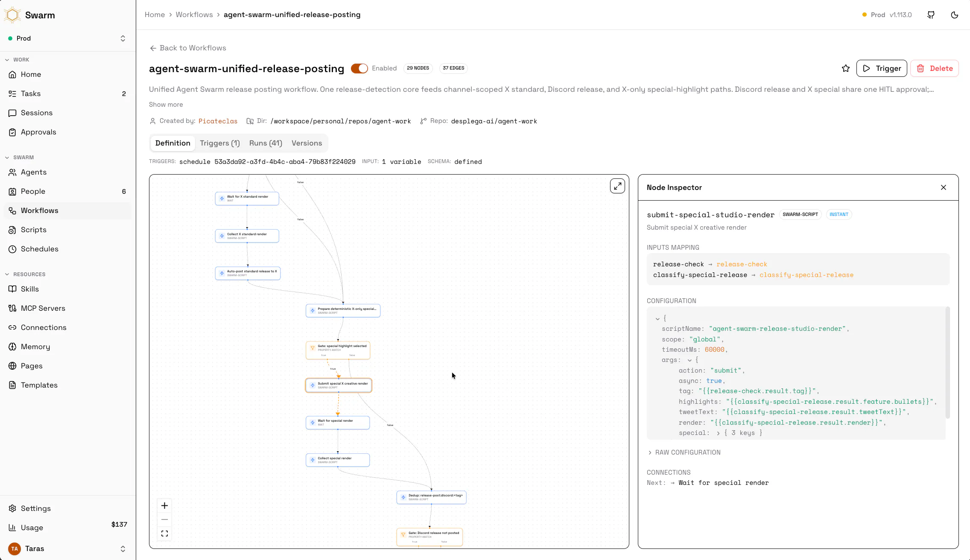The width and height of the screenshot is (970, 560).
Task: Expand the special 3 keys object
Action: coord(718,433)
